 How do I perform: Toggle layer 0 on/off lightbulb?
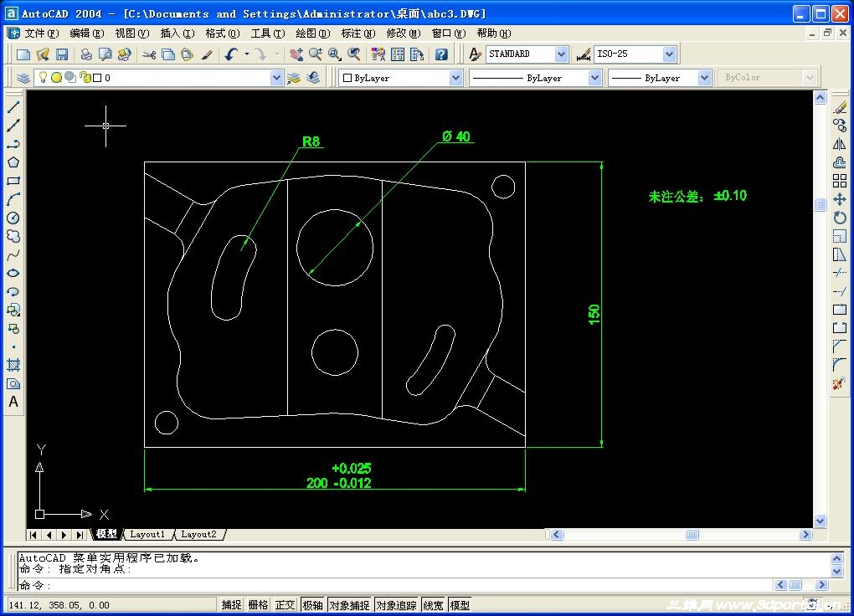[x=43, y=77]
